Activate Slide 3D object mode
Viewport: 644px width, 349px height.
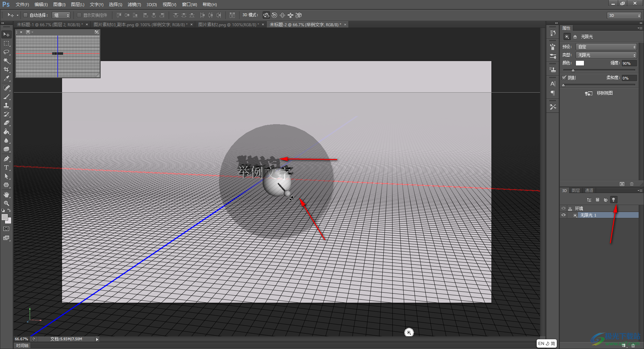290,15
